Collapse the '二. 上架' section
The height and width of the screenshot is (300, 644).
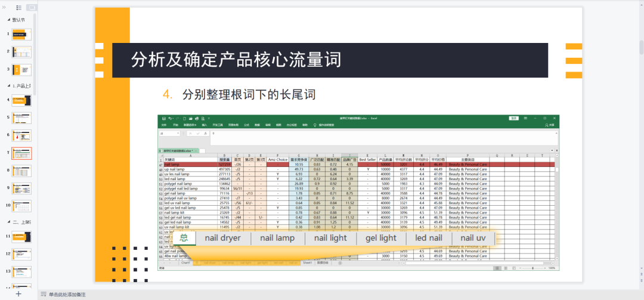coord(7,221)
